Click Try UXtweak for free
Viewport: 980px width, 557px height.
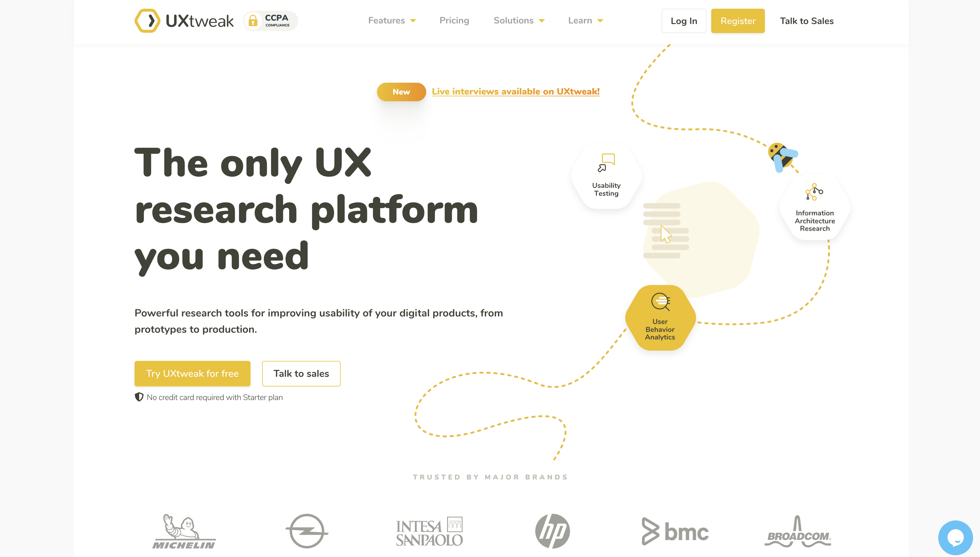(x=192, y=373)
